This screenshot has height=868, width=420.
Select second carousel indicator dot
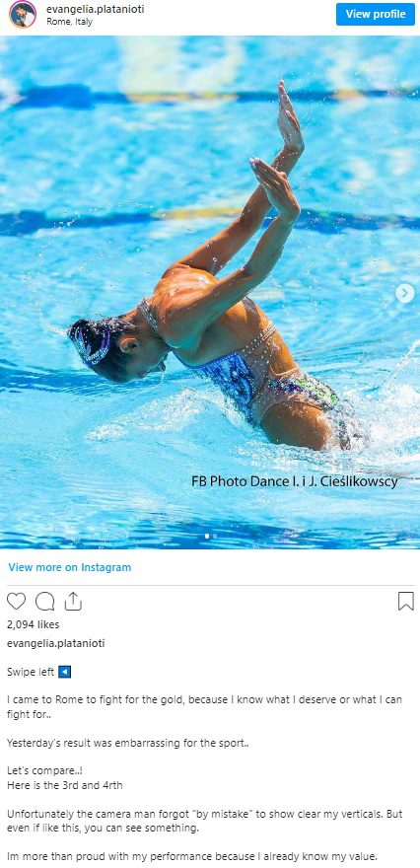click(x=215, y=536)
